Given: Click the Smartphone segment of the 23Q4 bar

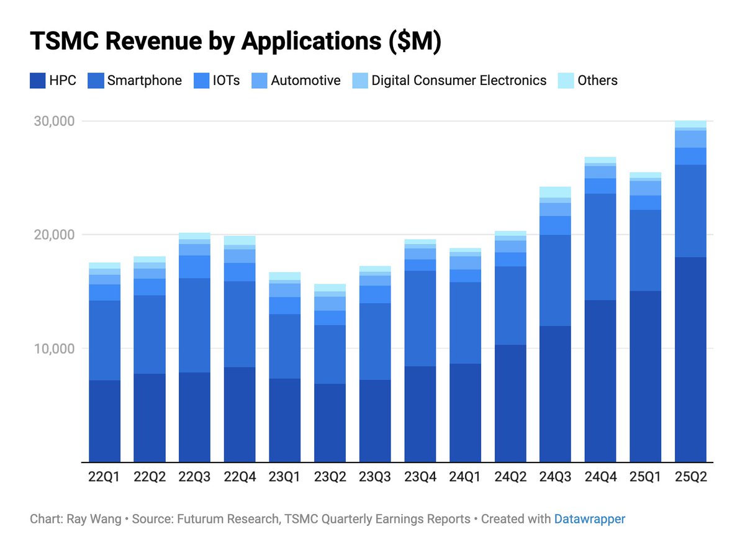Looking at the screenshot, I should coord(420,318).
